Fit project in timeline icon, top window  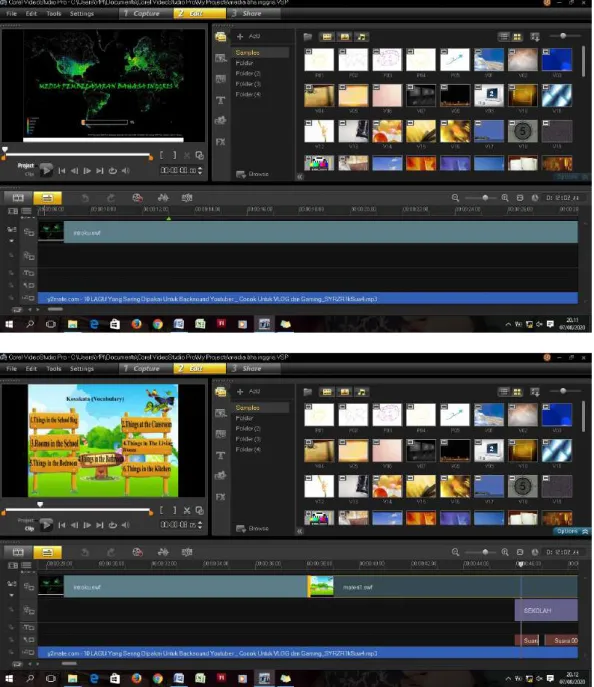(520, 198)
